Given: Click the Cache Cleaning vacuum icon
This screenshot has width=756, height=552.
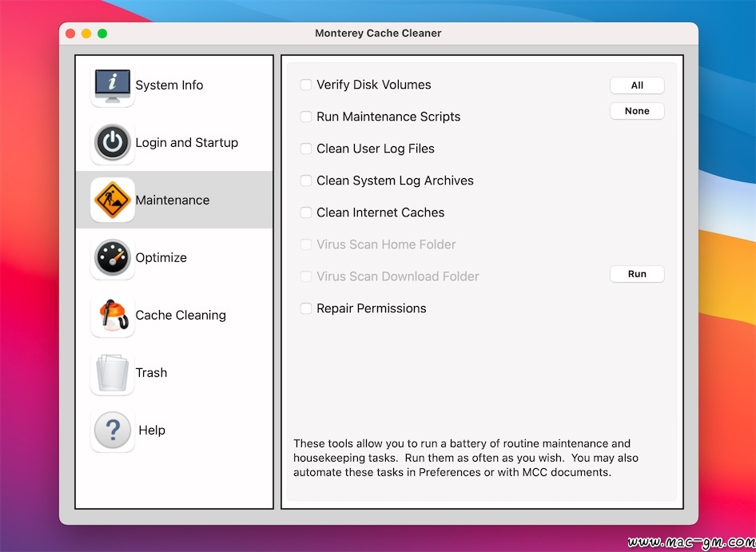Looking at the screenshot, I should pyautogui.click(x=113, y=315).
